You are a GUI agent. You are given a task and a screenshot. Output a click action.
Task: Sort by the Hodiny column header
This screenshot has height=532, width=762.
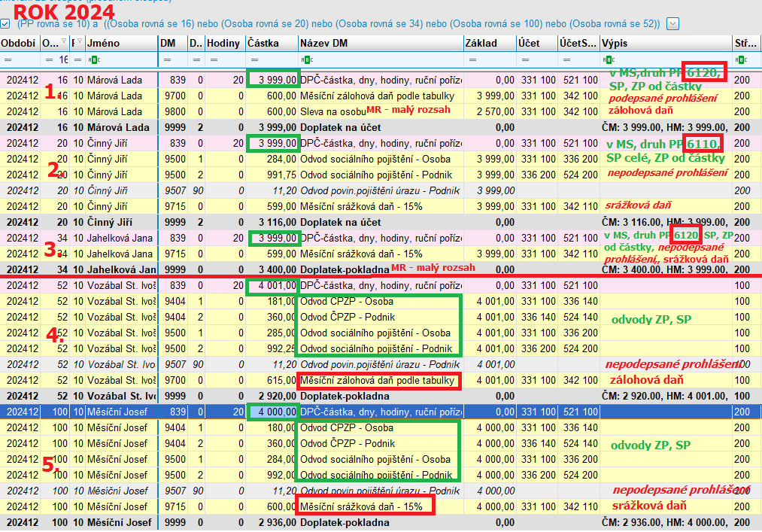pyautogui.click(x=225, y=43)
